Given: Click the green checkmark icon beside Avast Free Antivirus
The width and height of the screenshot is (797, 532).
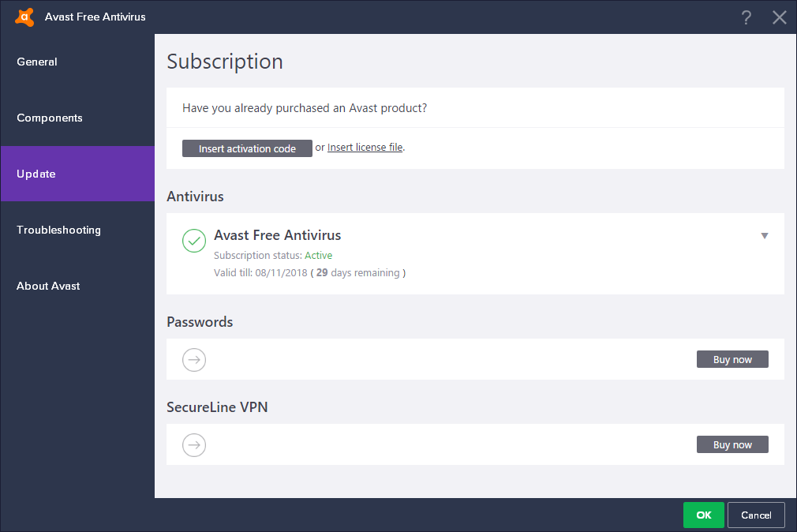Looking at the screenshot, I should click(194, 241).
